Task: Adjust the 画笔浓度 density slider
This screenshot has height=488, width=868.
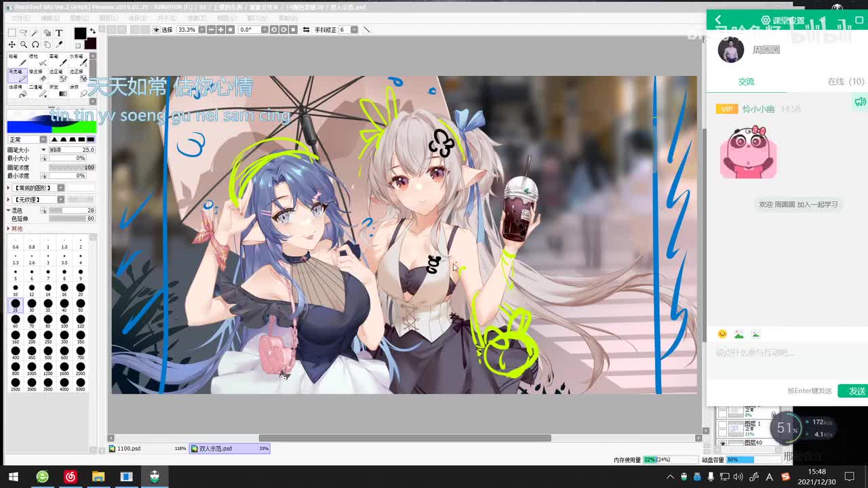Action: 72,167
